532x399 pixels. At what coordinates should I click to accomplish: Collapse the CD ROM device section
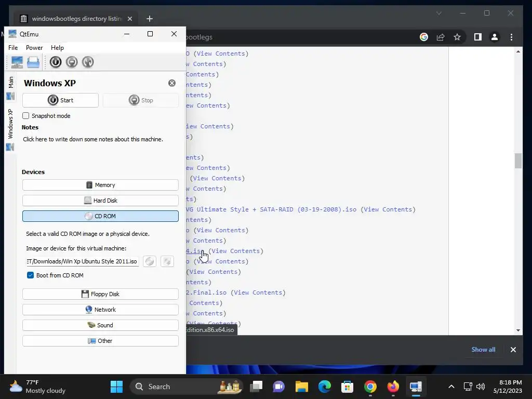point(100,216)
